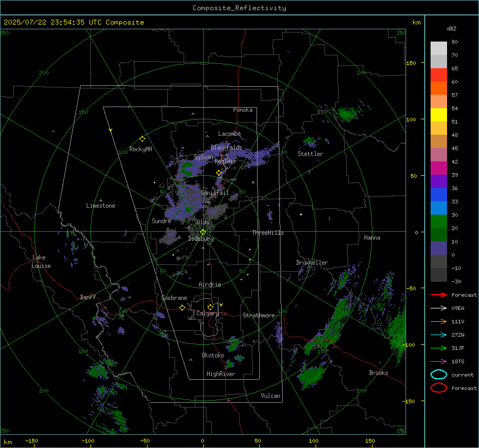Click the green echo cluster near Stettler
The height and width of the screenshot is (448, 479).
tap(310, 142)
